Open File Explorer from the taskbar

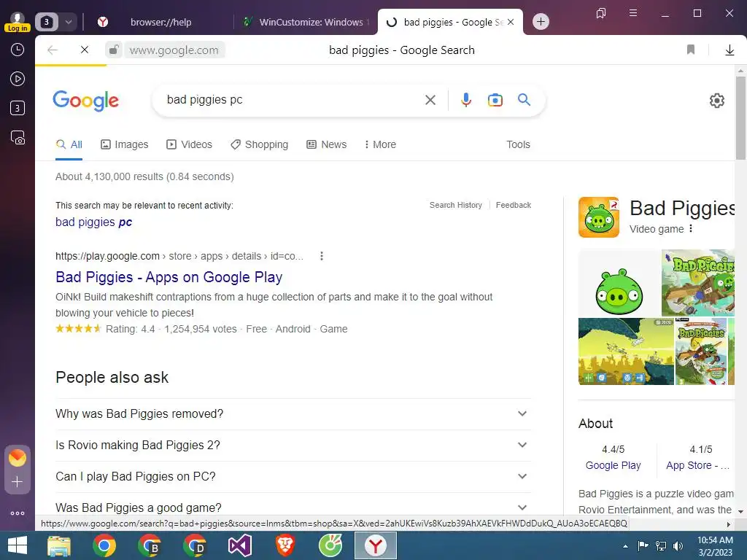pos(59,545)
